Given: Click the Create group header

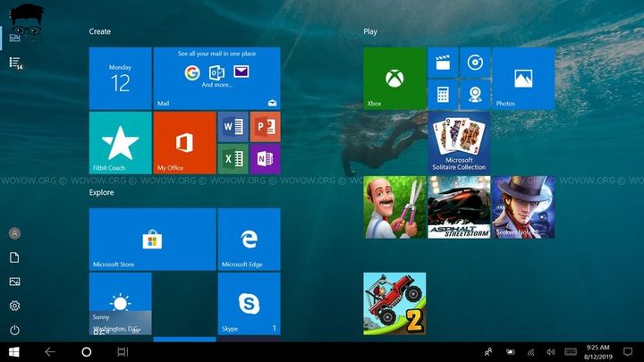Looking at the screenshot, I should [100, 31].
